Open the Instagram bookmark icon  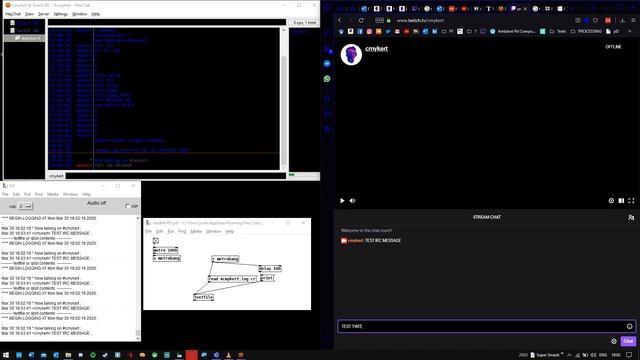[369, 31]
